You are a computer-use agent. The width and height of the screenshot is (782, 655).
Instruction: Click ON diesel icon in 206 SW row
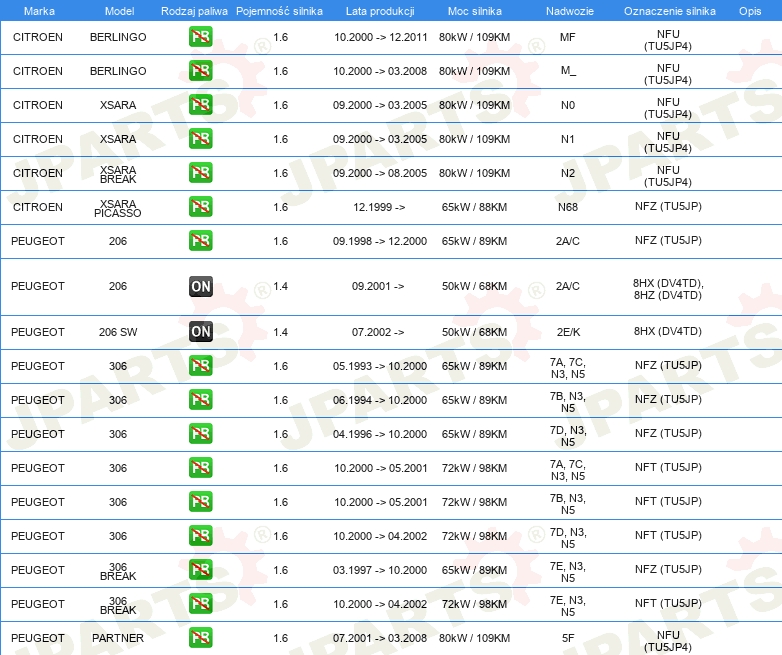pos(200,332)
